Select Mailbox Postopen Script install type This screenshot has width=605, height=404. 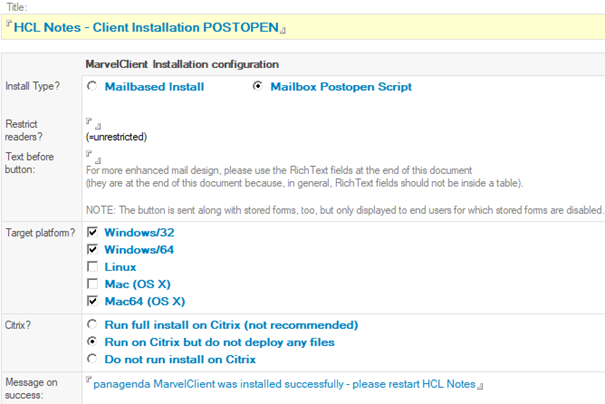coord(257,86)
